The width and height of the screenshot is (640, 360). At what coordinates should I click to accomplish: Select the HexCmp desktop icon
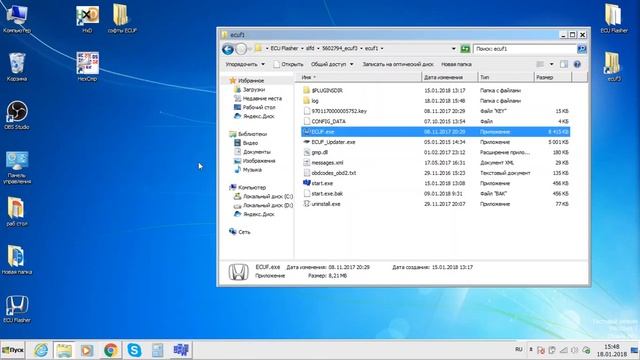[87, 66]
